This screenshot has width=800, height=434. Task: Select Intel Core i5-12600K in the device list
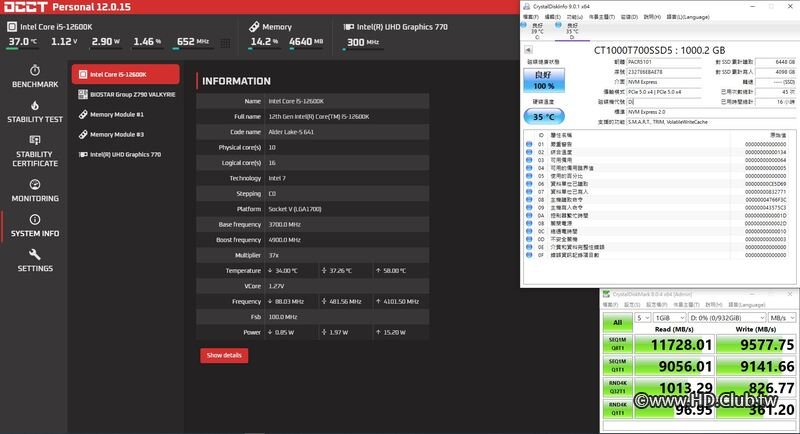[126, 74]
